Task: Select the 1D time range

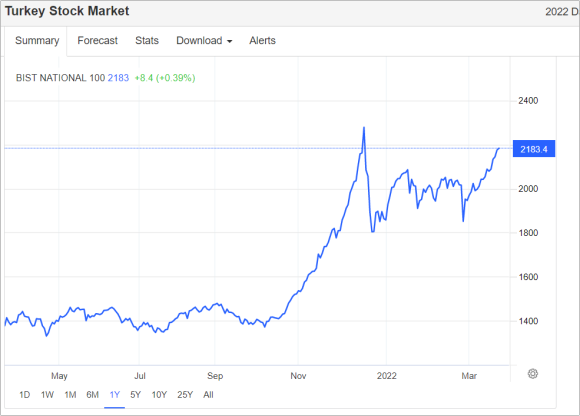Action: point(24,395)
